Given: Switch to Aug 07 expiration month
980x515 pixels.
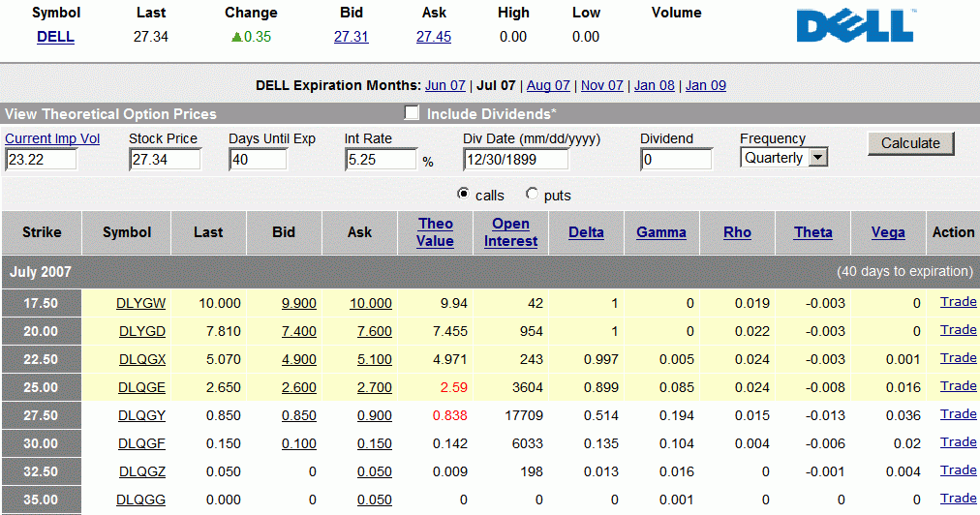Looking at the screenshot, I should coord(548,85).
